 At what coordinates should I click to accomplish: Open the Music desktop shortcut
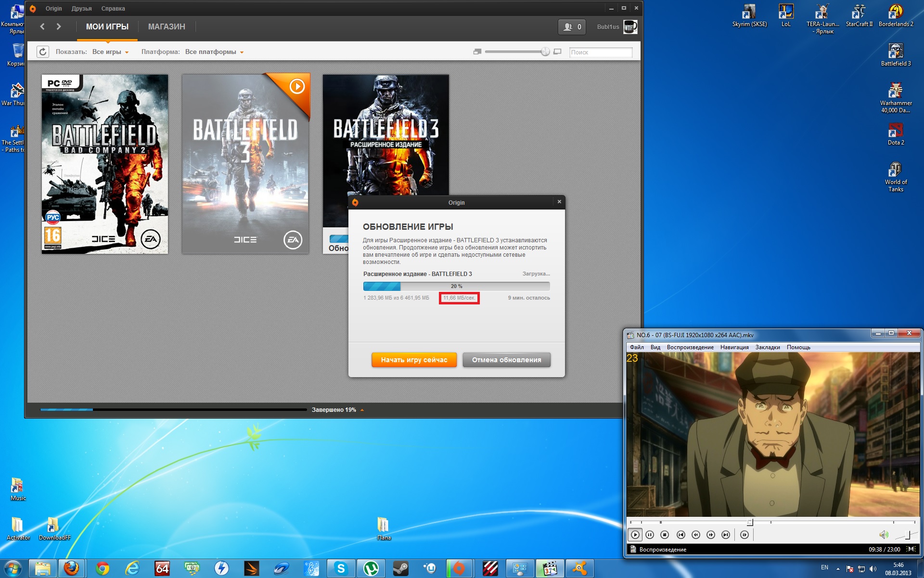[x=18, y=489]
